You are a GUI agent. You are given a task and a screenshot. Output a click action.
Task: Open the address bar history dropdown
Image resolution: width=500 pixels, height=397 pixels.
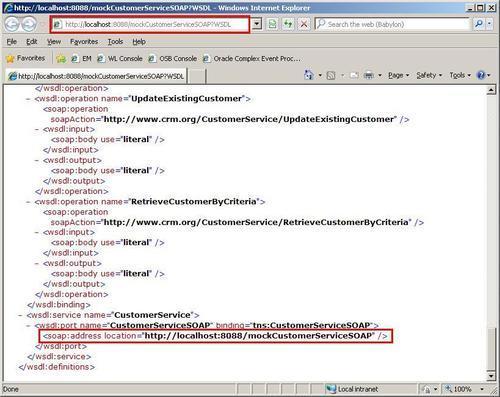click(256, 24)
